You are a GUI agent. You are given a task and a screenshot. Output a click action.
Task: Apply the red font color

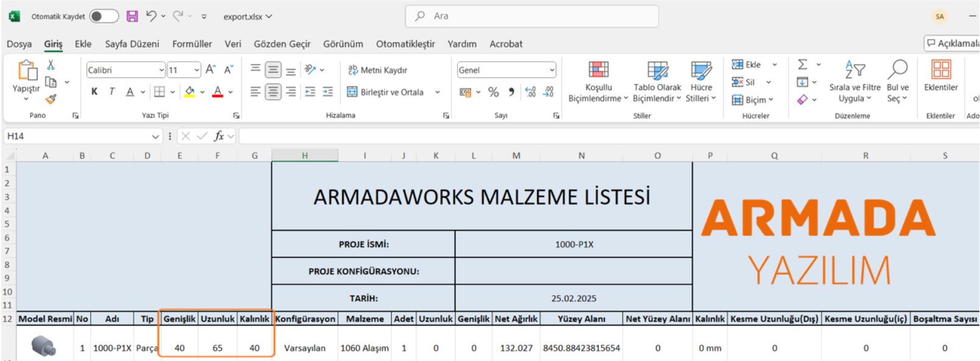coord(217,91)
